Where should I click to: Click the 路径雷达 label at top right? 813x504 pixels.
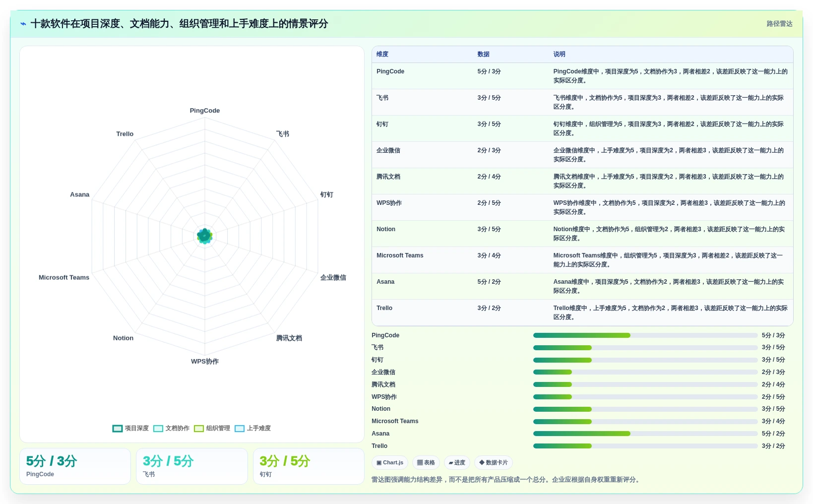coord(779,24)
